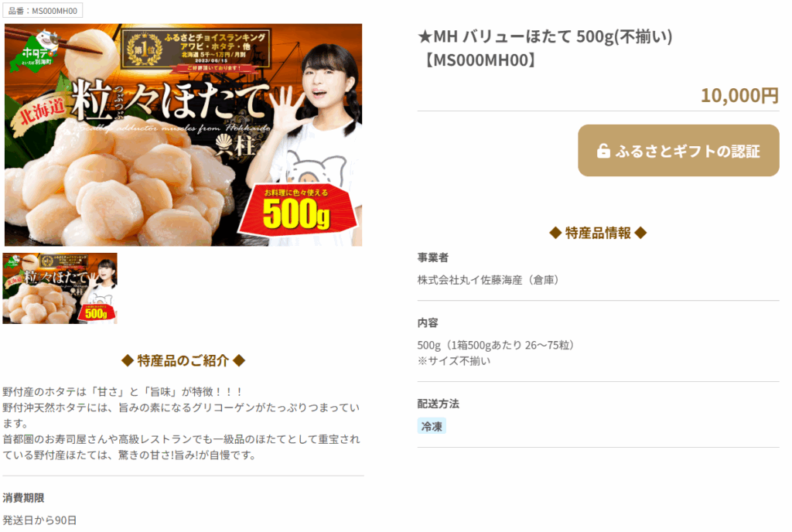Open the main scallop product banner image
This screenshot has width=792, height=532.
point(183,135)
